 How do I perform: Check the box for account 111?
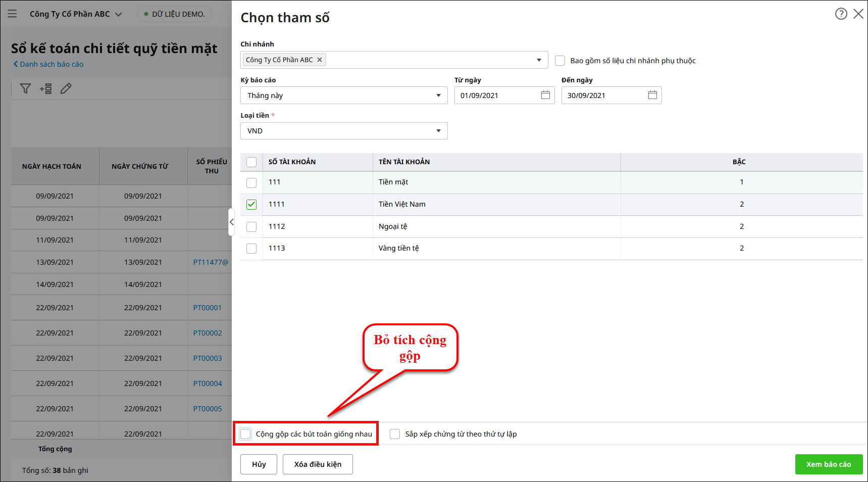tap(251, 182)
